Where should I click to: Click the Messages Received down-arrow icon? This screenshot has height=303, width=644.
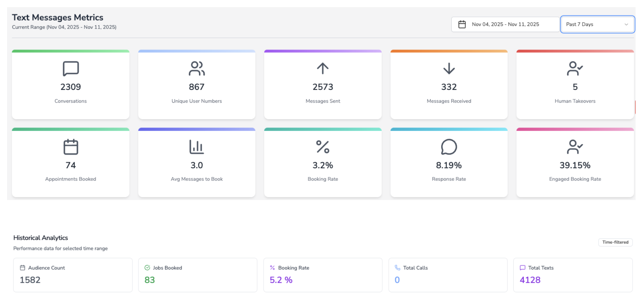[449, 68]
